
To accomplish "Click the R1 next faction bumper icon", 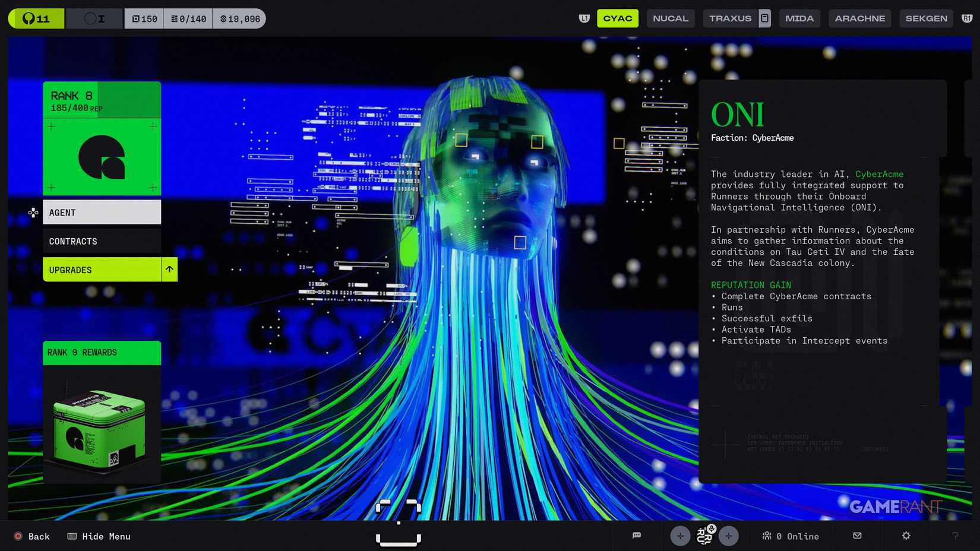I will point(967,18).
